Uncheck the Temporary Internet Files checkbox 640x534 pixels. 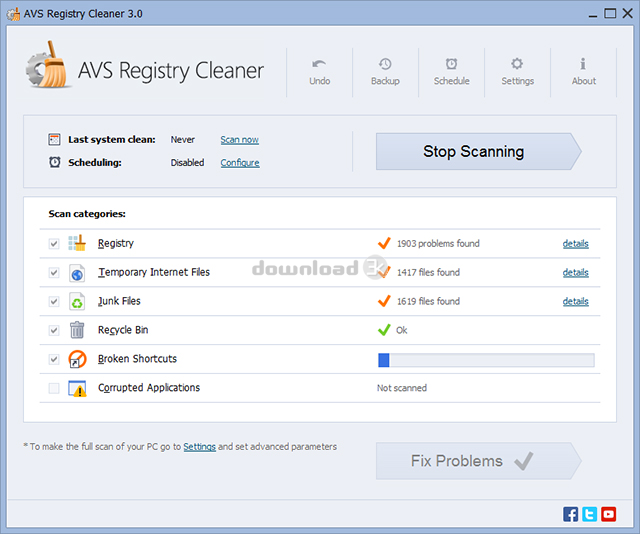(x=54, y=273)
